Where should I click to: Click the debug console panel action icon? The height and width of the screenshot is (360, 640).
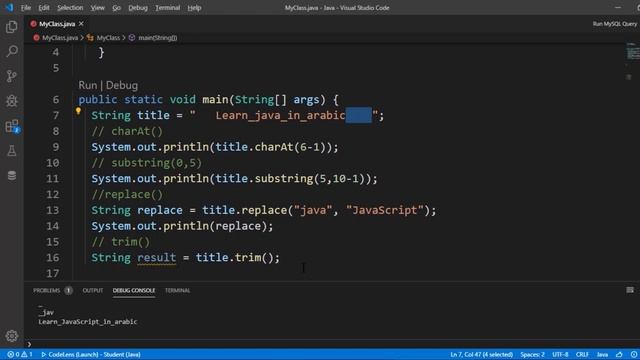(630, 290)
